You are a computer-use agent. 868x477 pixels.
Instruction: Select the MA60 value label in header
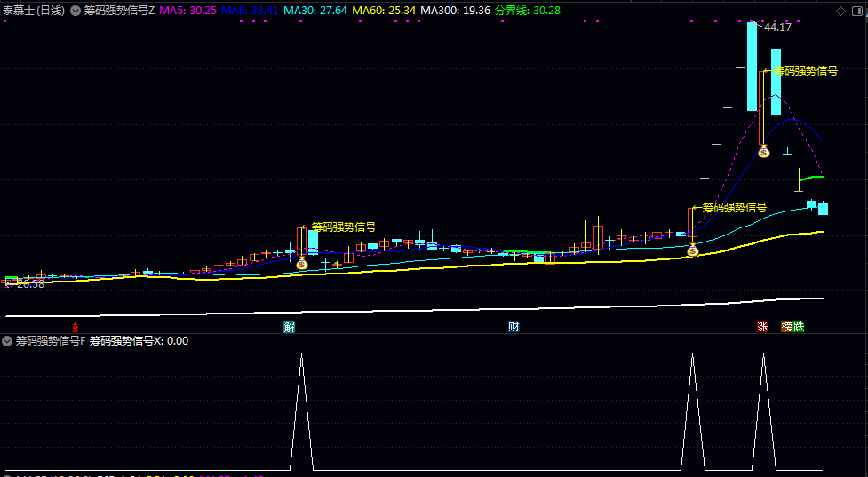coord(384,10)
